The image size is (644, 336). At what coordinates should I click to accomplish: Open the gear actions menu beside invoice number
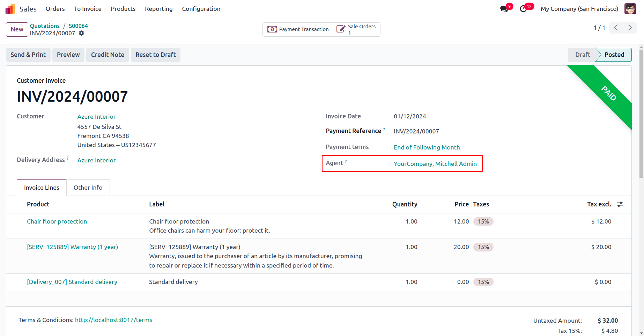[81, 33]
